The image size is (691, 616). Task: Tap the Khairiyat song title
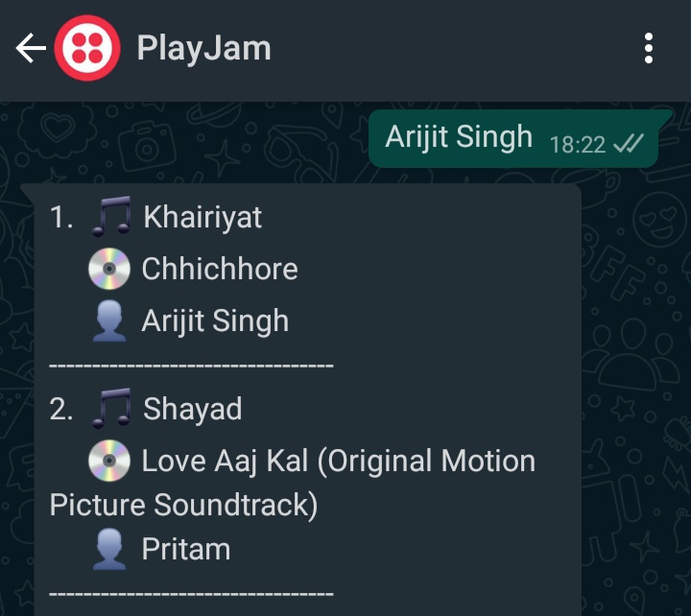203,217
